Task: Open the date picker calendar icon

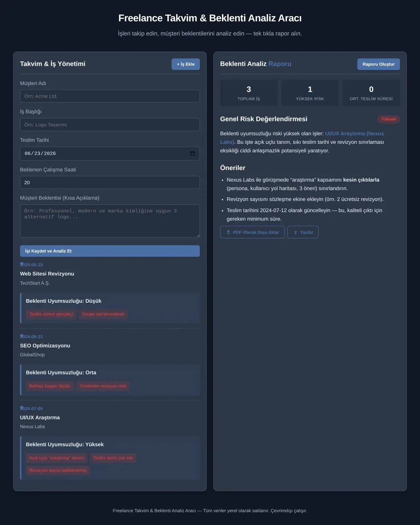Action: point(192,153)
